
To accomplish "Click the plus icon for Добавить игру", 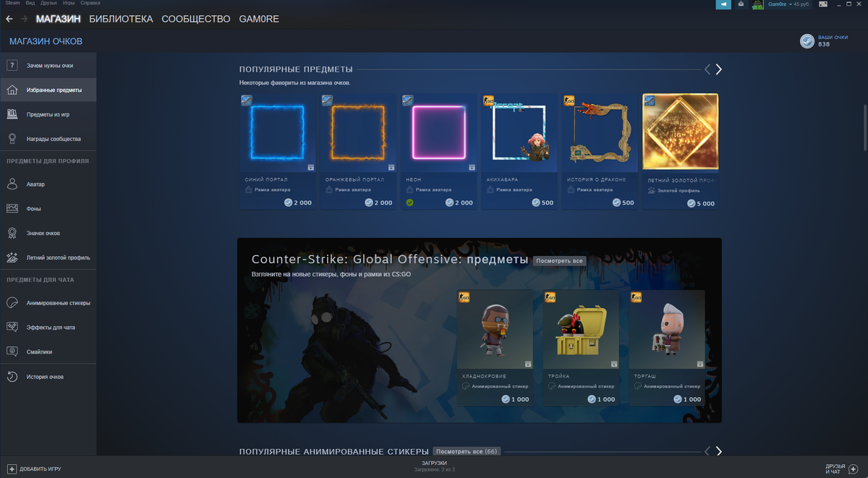I will (12, 469).
